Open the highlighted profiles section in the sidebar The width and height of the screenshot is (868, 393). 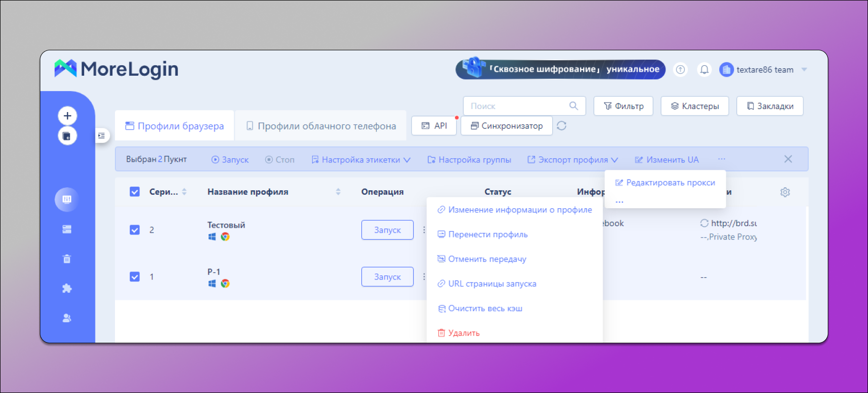(x=67, y=199)
